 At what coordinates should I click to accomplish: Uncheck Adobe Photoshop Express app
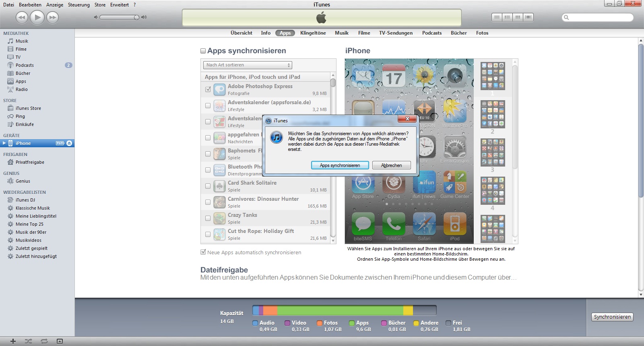(208, 89)
